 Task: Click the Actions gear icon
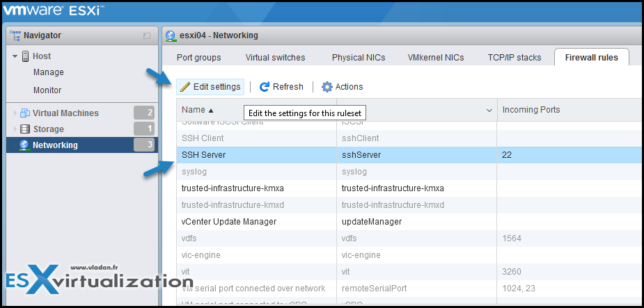point(327,87)
